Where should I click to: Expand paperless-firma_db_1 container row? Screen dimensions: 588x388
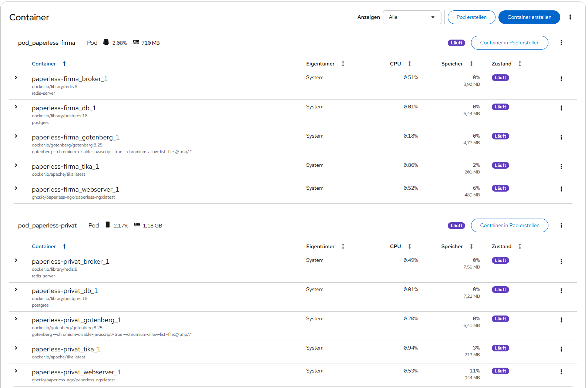click(16, 107)
